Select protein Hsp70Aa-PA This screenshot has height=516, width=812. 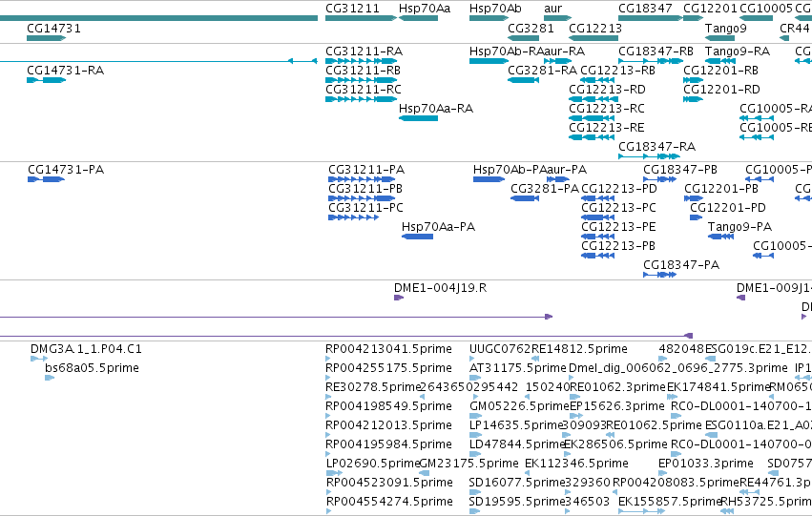(x=417, y=237)
